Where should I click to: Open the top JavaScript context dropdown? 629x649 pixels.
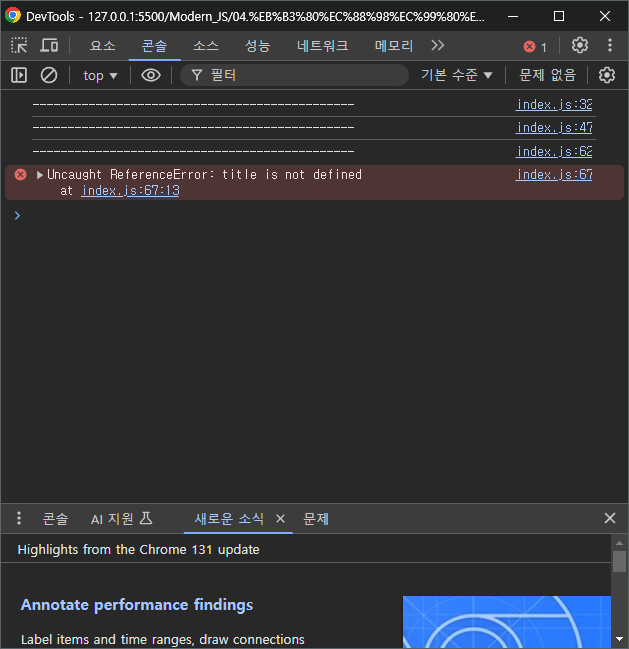click(100, 76)
